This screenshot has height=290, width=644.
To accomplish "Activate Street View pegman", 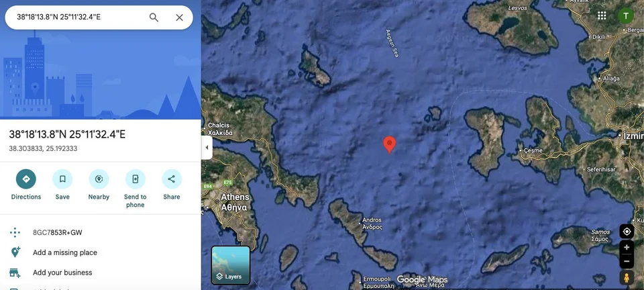I will pyautogui.click(x=627, y=278).
